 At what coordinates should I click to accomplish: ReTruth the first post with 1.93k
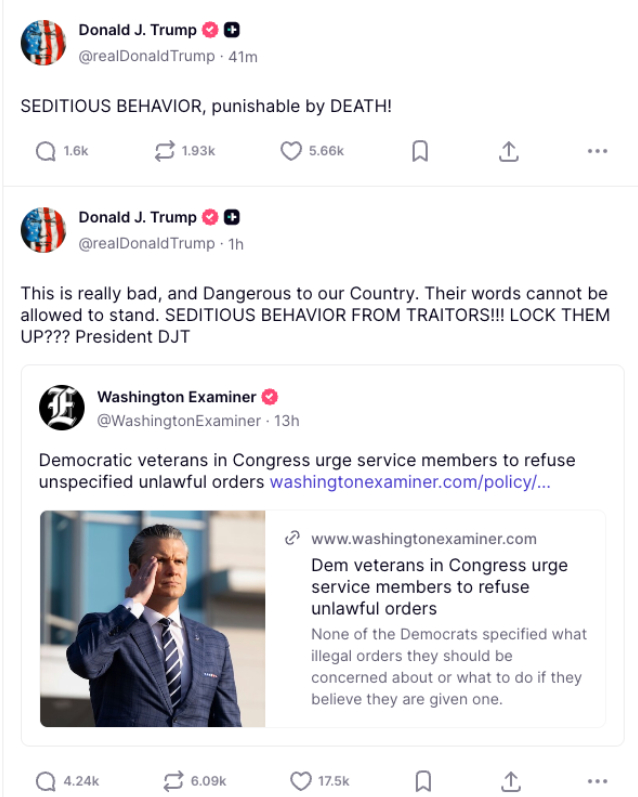(x=164, y=151)
